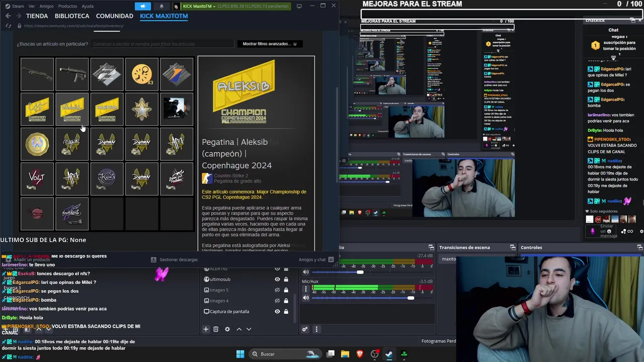Mute the Mic/Aux speaker icon
The width and height of the screenshot is (644, 362).
click(305, 298)
